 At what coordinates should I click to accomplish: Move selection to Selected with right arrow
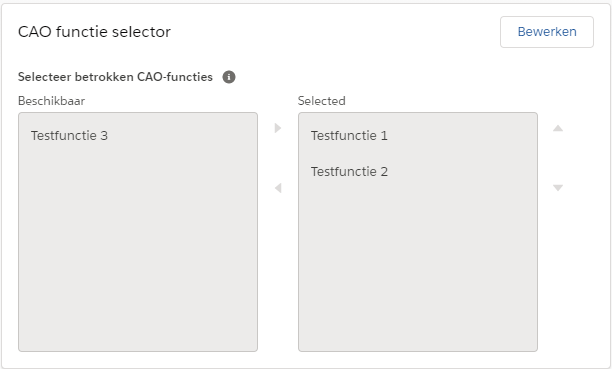pyautogui.click(x=278, y=128)
